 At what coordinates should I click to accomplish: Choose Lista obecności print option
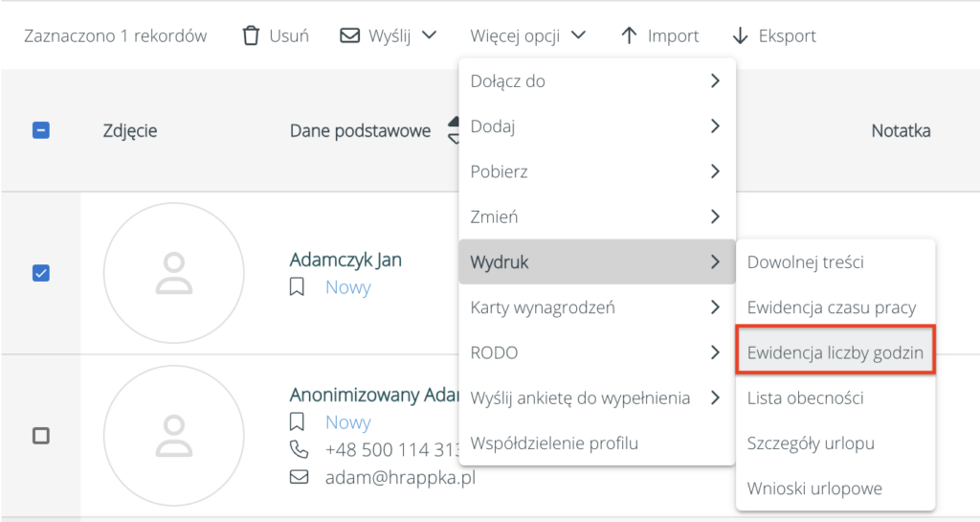[x=805, y=397]
